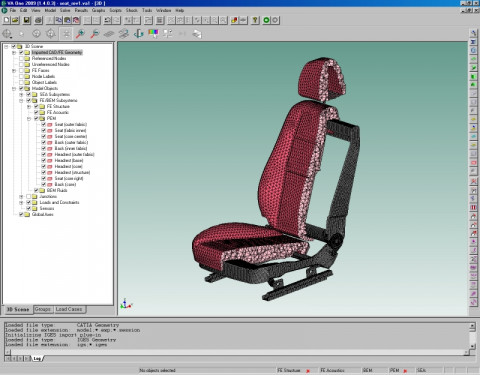Select the Seat (core center) tree item
This screenshot has height=375, width=480.
coord(71,136)
